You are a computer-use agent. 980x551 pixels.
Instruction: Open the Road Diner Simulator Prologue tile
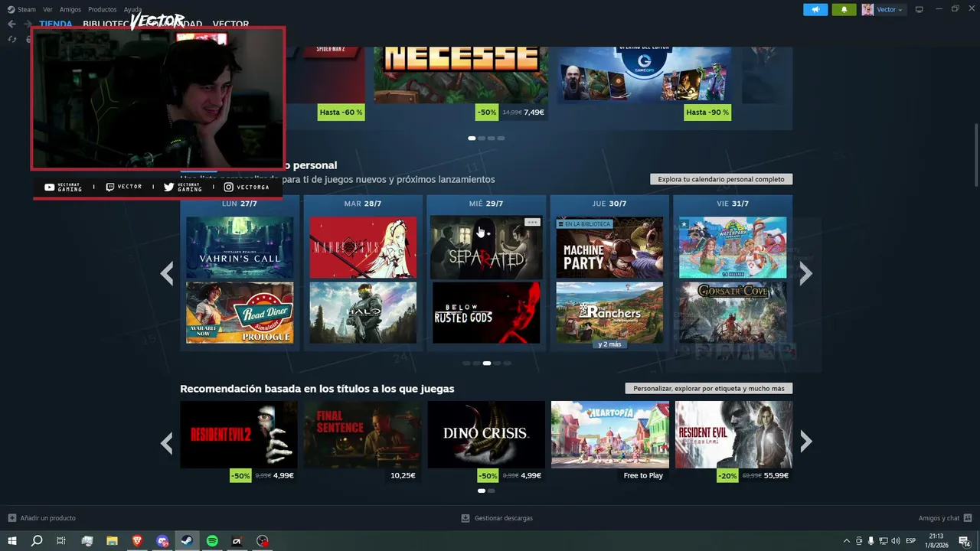click(240, 313)
